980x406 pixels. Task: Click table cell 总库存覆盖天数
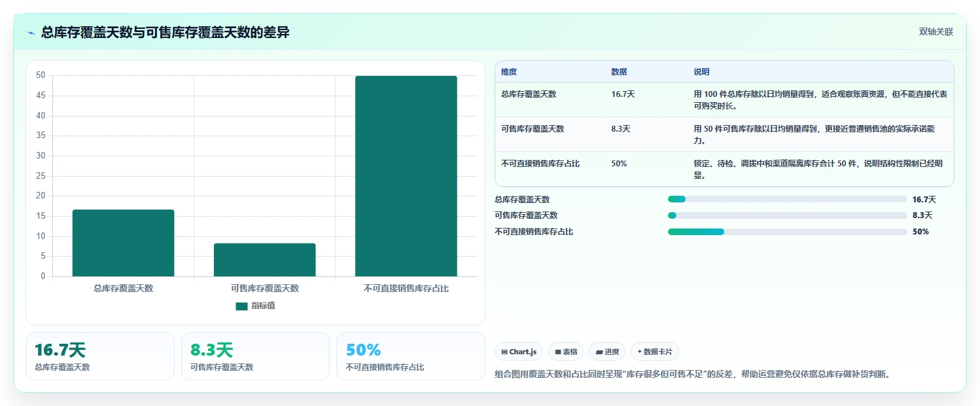(529, 94)
